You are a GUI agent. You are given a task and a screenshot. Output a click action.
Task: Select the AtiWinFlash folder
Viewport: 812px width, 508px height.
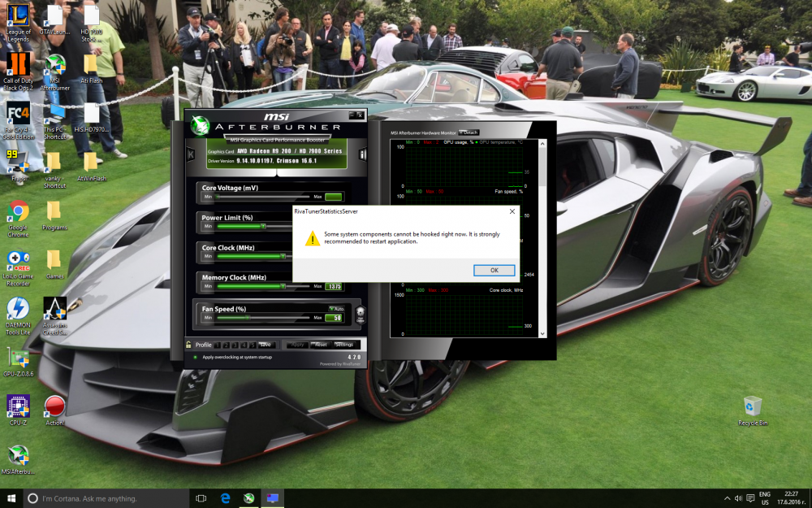[x=92, y=166]
